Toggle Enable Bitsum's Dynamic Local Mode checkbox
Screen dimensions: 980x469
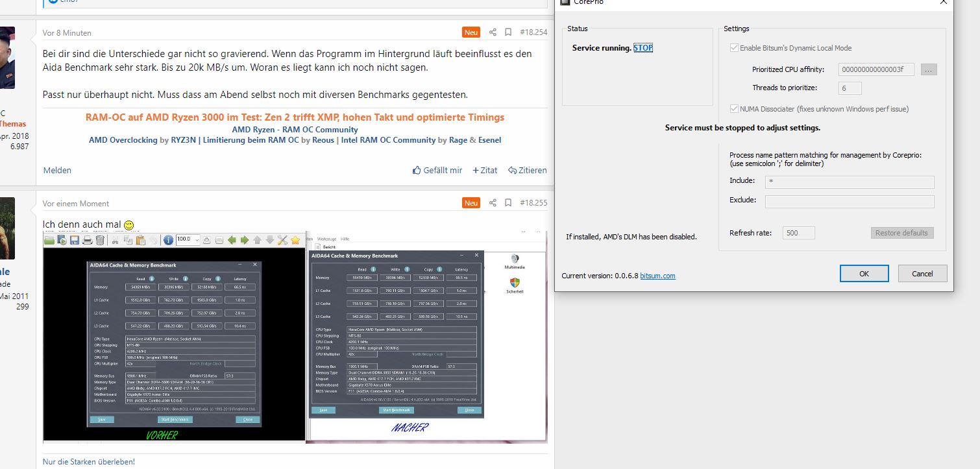coord(735,48)
